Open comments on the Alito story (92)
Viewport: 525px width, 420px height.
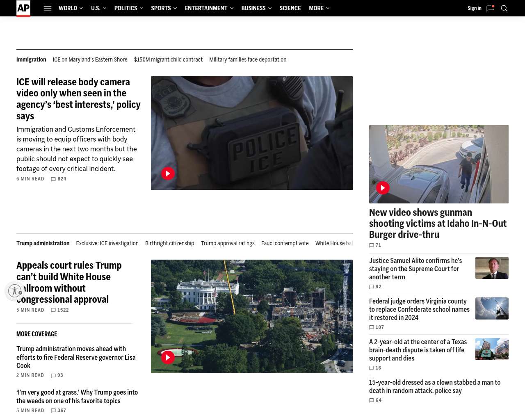tap(375, 287)
